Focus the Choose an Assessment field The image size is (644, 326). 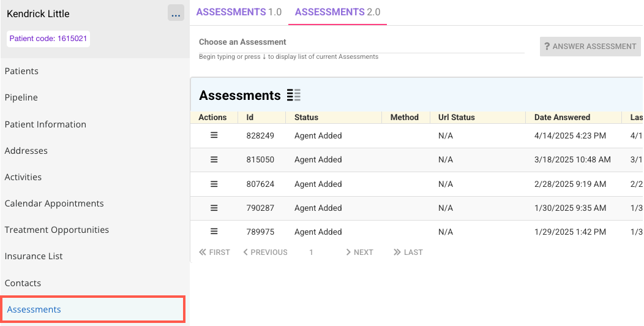(x=361, y=43)
